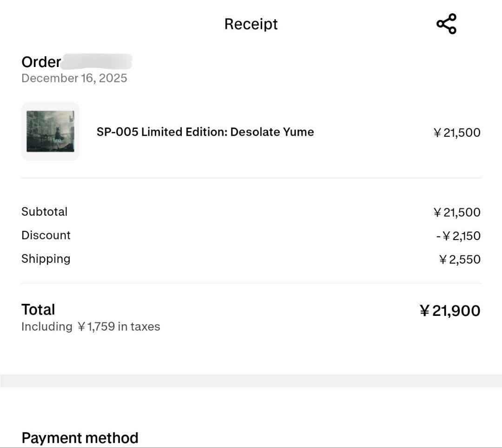Tap the Discount label
Screen dimensions: 502x448
(x=46, y=235)
